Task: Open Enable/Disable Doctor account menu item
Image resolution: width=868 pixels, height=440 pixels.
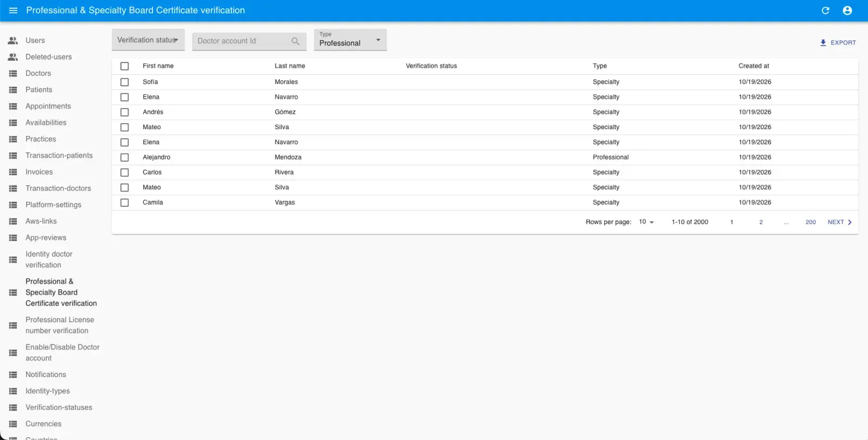Action: click(62, 353)
